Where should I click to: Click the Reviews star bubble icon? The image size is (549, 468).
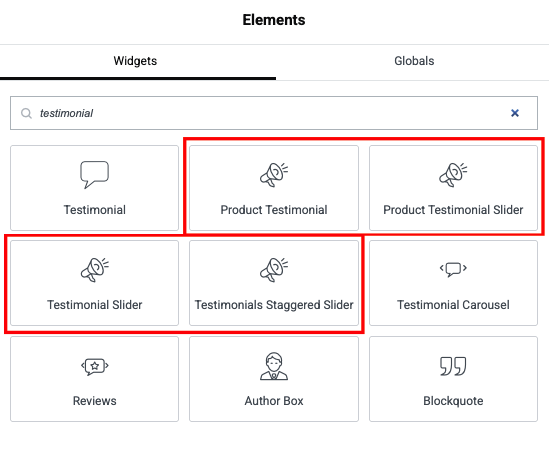click(x=95, y=366)
